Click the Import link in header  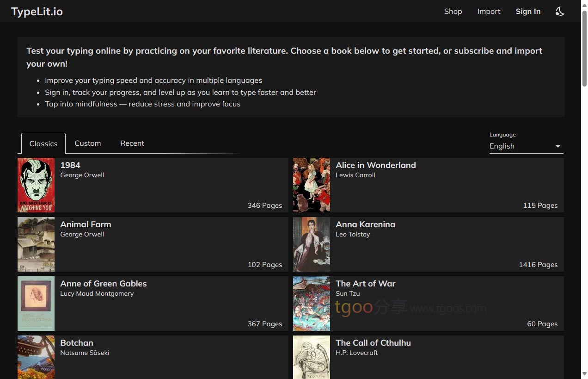coord(489,12)
